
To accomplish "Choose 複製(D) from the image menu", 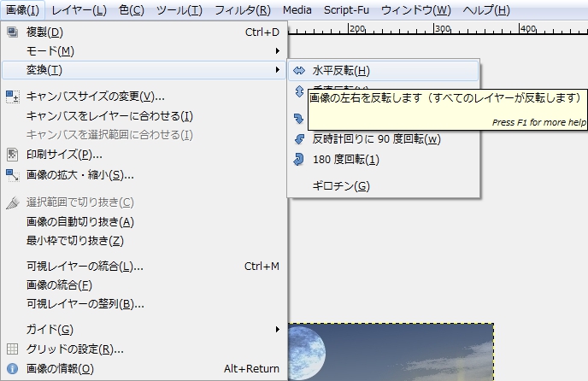I will [144, 32].
